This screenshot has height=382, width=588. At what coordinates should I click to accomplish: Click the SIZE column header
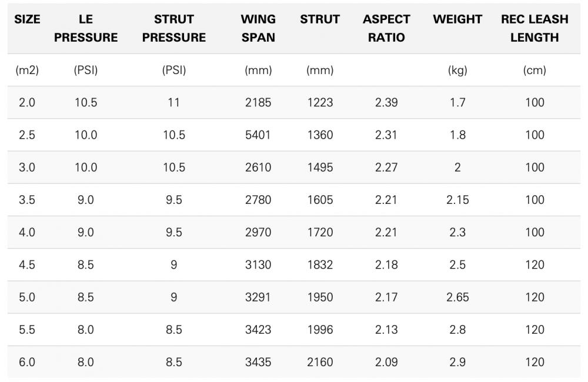point(27,19)
